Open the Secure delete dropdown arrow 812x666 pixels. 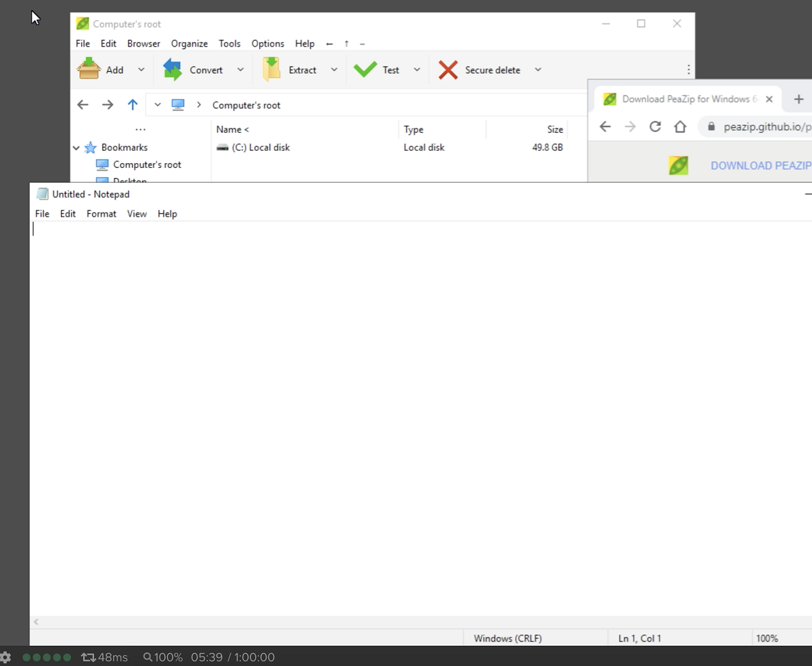[538, 70]
